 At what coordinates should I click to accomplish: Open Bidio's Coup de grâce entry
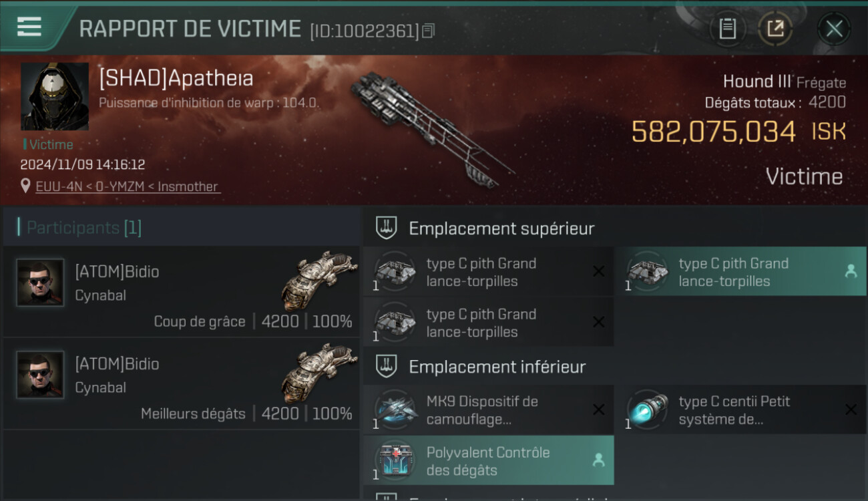[181, 291]
